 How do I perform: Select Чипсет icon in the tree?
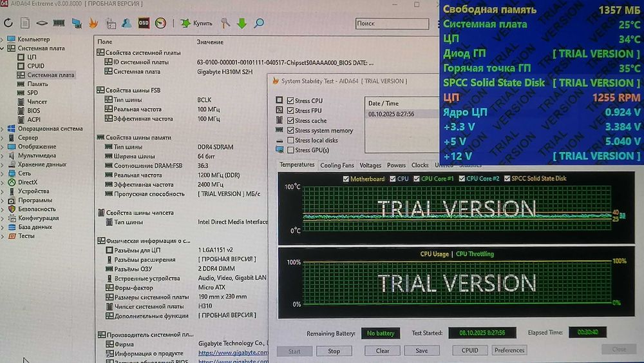(21, 101)
